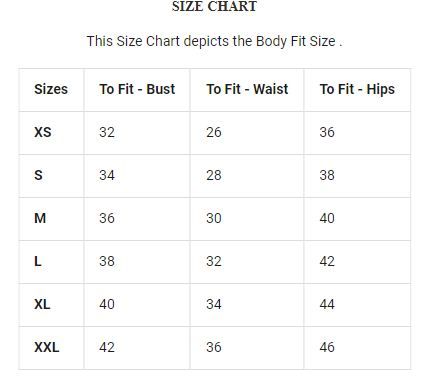Click waist value 26 for XS
Screen dimensions: 421x384
(x=214, y=132)
